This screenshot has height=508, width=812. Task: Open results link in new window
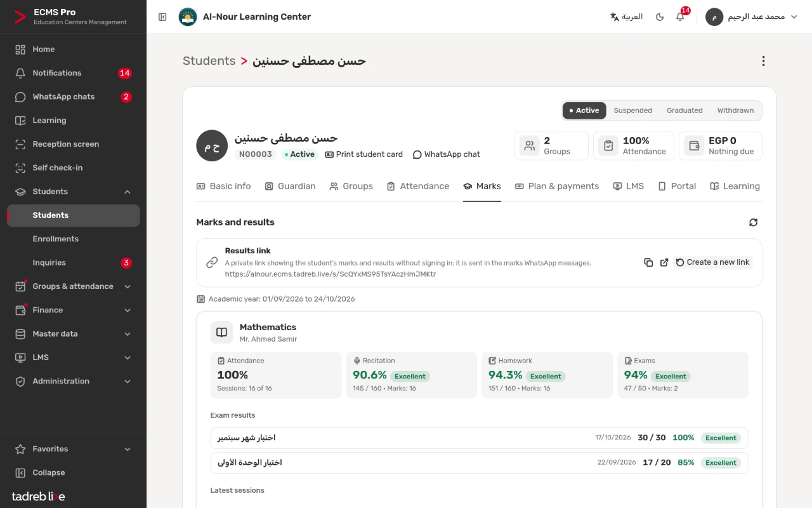tap(664, 262)
